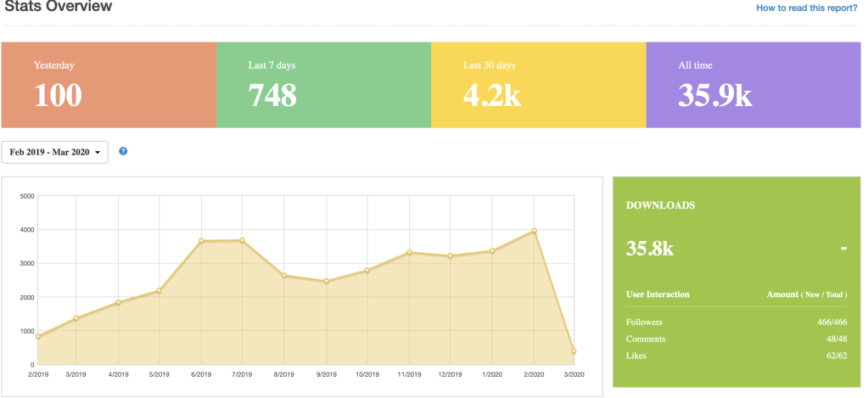Select the Last 7 days stats card

[323, 85]
